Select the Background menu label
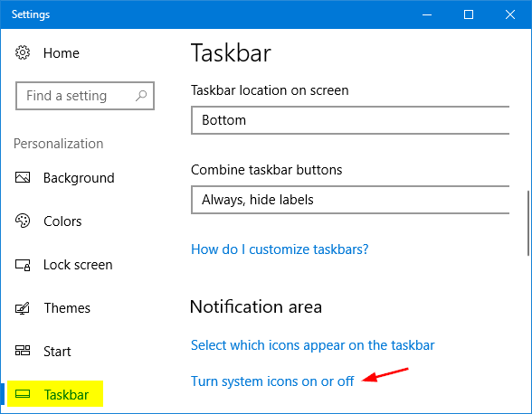The image size is (532, 414). (x=79, y=178)
